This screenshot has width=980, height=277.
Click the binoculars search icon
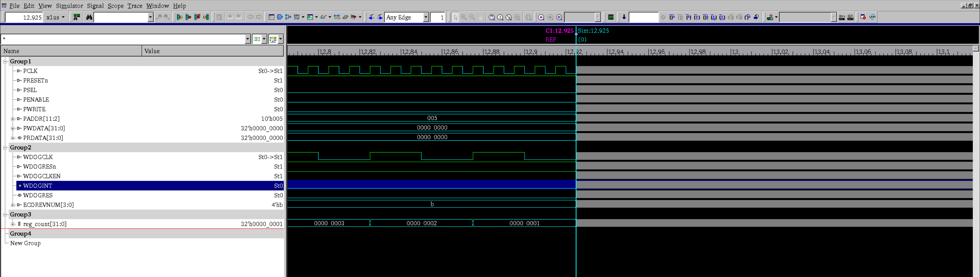(x=89, y=17)
